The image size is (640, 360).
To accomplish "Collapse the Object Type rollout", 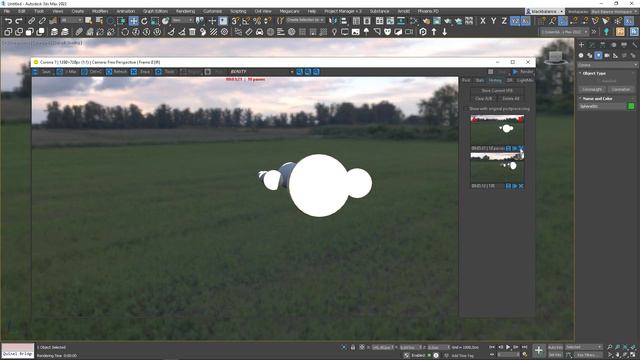I will click(x=594, y=73).
